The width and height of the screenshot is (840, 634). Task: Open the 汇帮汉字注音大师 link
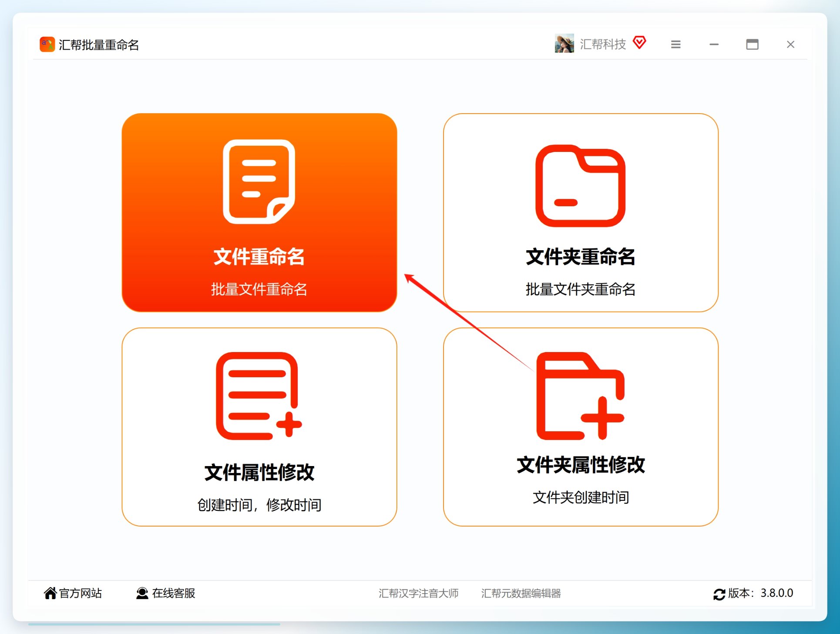point(418,594)
